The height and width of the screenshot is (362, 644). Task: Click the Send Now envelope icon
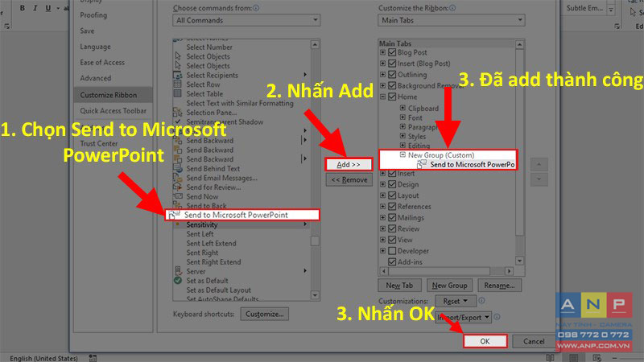[177, 196]
